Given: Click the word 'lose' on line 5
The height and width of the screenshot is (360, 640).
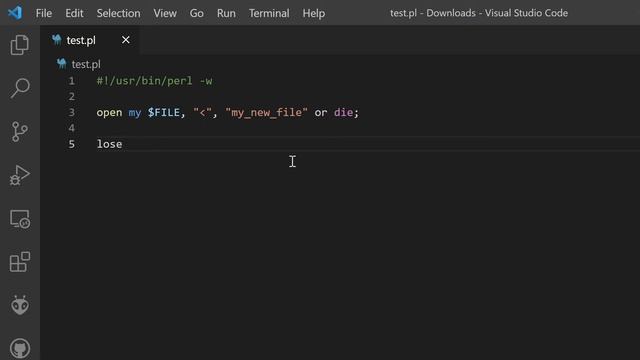Looking at the screenshot, I should tap(109, 144).
